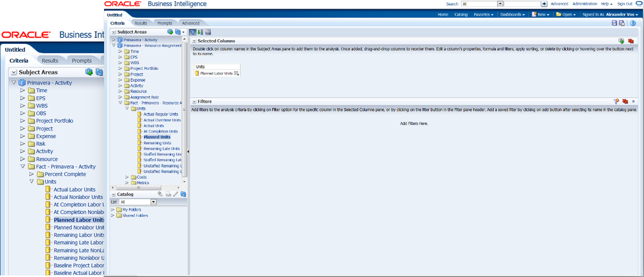Click the Oracle 'O' logo next to Sign Out
This screenshot has height=277, width=644.
pyautogui.click(x=639, y=4)
